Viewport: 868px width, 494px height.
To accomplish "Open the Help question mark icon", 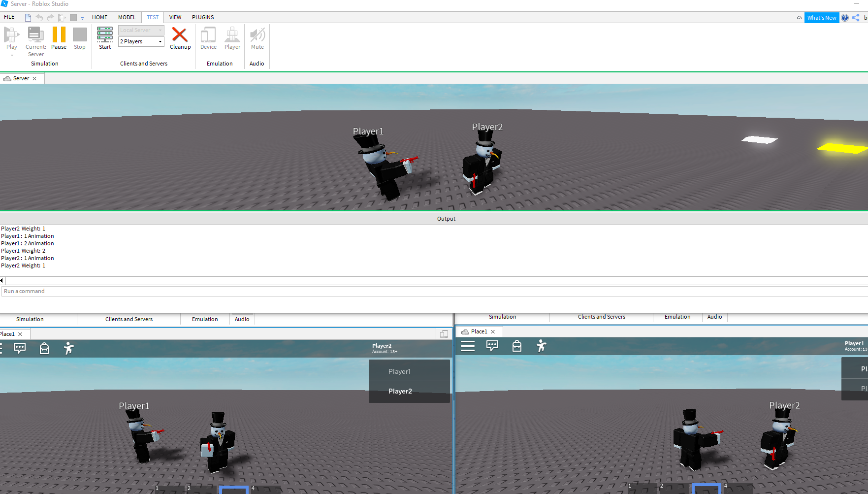I will (845, 18).
